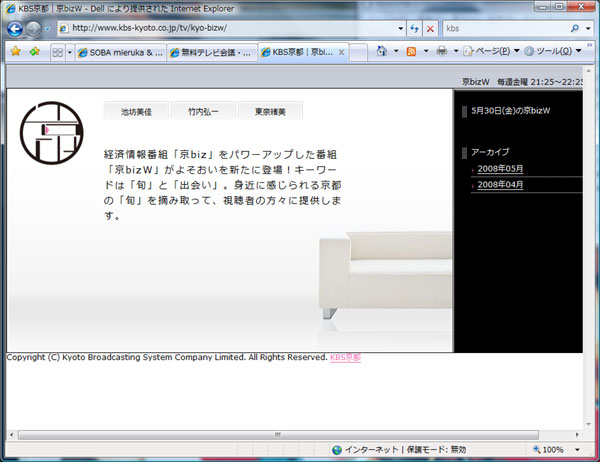Viewport: 600px width, 462px height.
Task: Open Favorites Center star icon
Action: point(16,51)
